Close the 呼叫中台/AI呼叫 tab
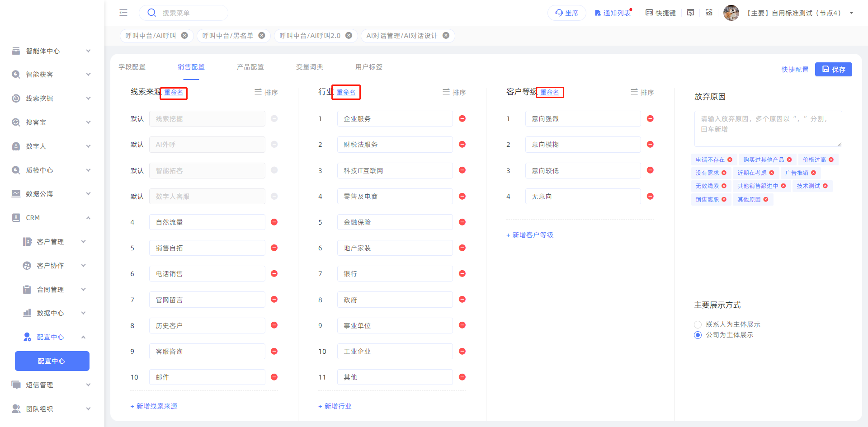The image size is (868, 427). pyautogui.click(x=184, y=36)
